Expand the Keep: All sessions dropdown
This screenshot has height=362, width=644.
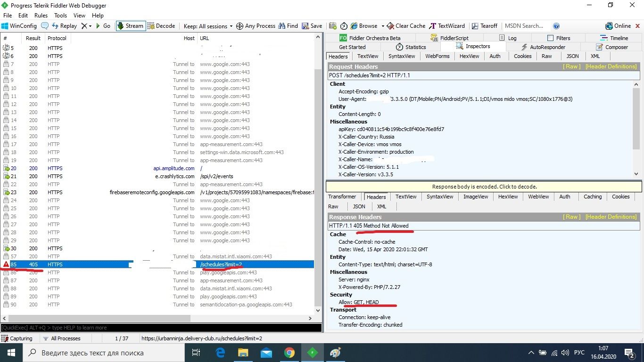208,26
